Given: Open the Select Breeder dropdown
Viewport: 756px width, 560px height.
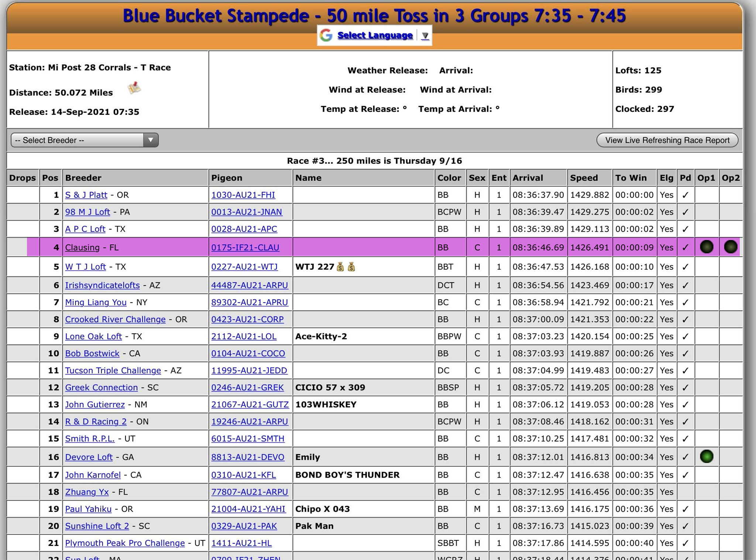Looking at the screenshot, I should 85,140.
